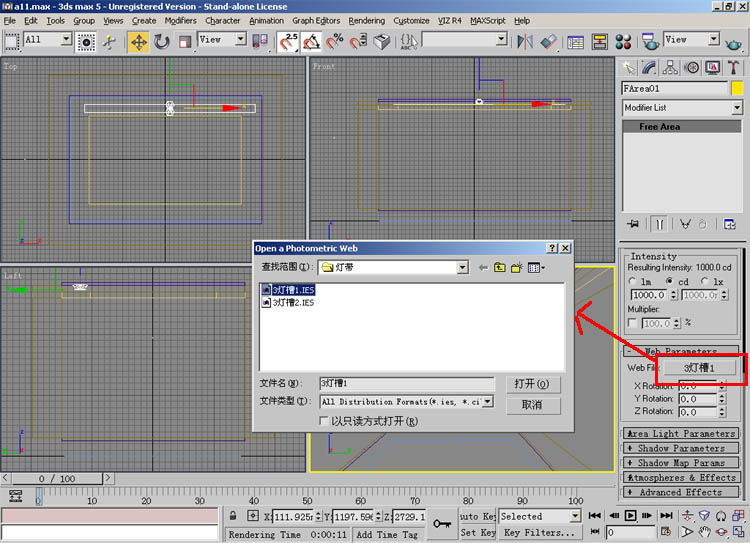Select the Move transform tool
This screenshot has width=750, height=543.
click(x=138, y=41)
